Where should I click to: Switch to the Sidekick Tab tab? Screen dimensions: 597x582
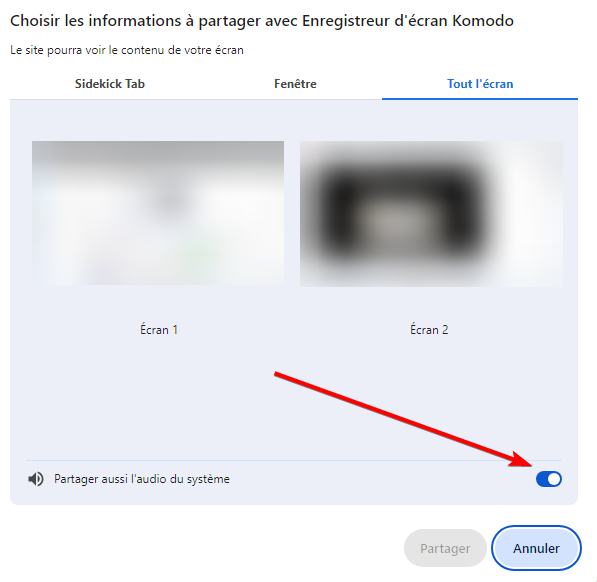click(110, 84)
